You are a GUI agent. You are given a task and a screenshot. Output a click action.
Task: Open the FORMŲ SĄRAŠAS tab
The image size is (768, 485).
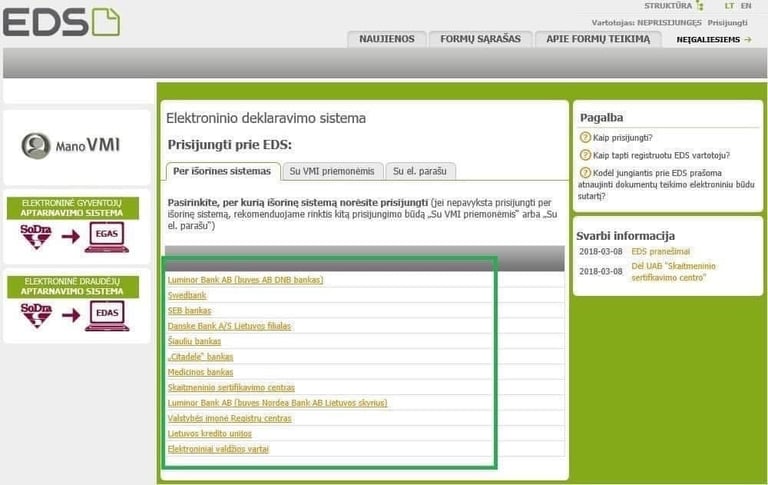(x=480, y=39)
